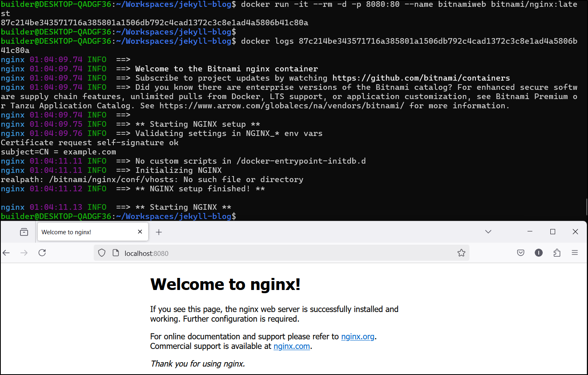Close the 'Welcome to nginx!' tab
Screen dimensions: 588x375
pyautogui.click(x=140, y=232)
